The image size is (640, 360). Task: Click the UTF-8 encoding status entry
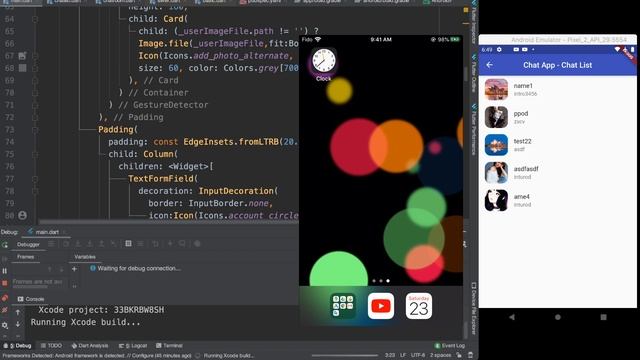pos(418,355)
